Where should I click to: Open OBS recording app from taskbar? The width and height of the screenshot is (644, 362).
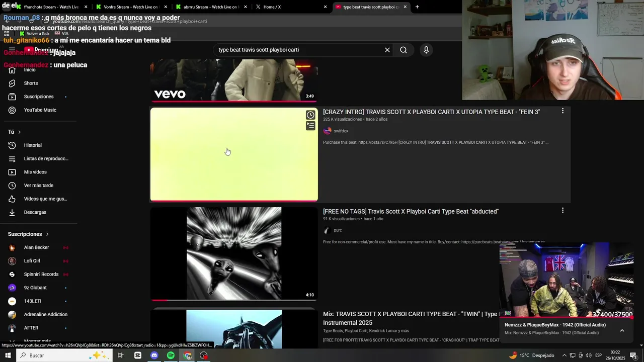[204, 355]
